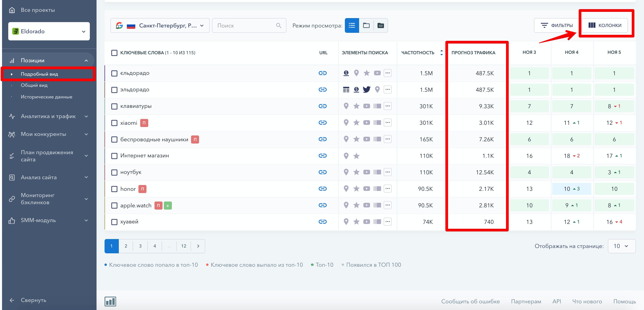This screenshot has height=310, width=644.
Task: Click the star icon in apple.watch row
Action: [356, 205]
